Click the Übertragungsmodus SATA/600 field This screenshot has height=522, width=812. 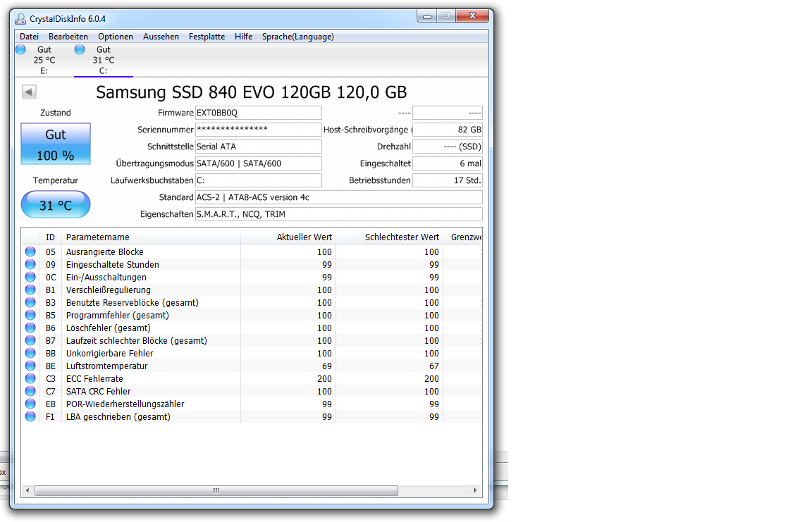[259, 163]
